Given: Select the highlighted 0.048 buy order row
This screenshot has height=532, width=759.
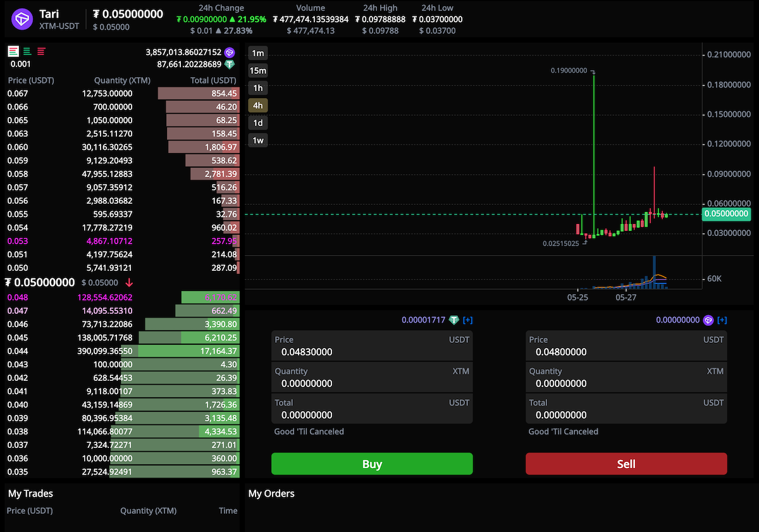Looking at the screenshot, I should click(x=122, y=297).
